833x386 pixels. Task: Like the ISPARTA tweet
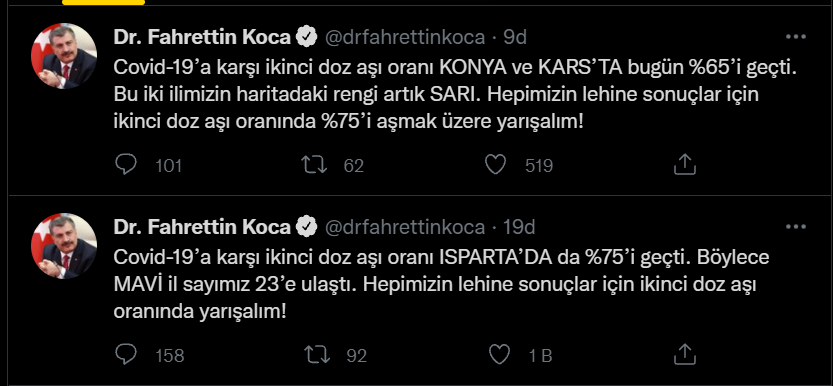[499, 354]
